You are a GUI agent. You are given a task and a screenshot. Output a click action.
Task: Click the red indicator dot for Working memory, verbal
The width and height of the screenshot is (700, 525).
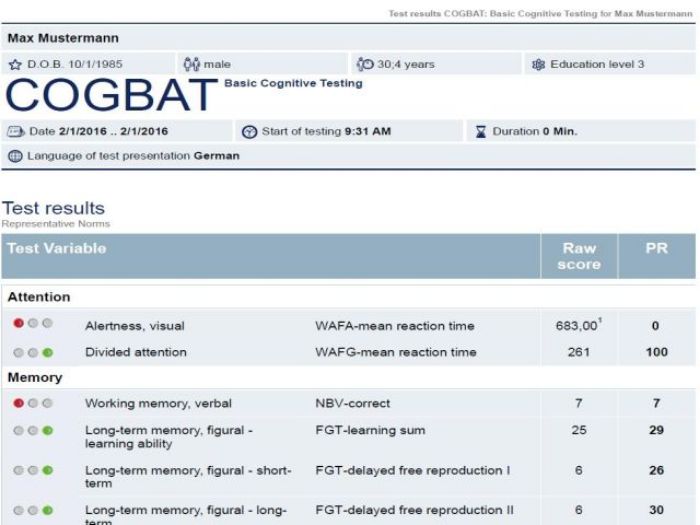(18, 403)
